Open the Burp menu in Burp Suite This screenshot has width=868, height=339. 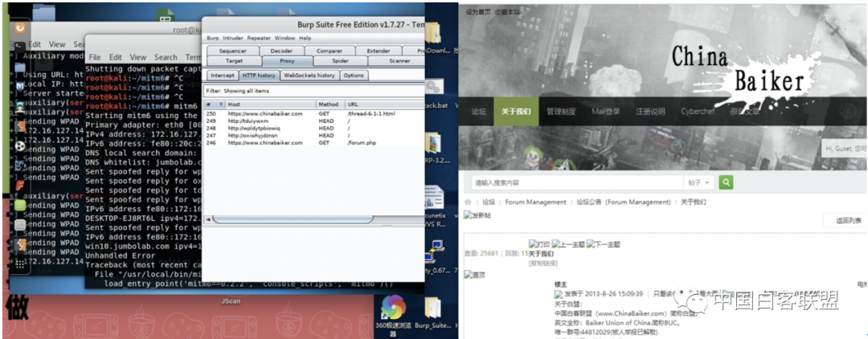click(x=212, y=39)
